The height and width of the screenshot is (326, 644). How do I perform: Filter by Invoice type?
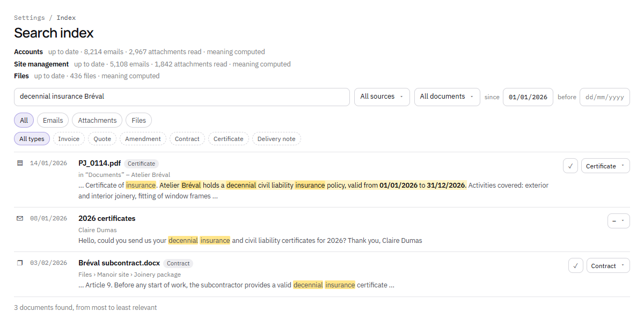click(69, 139)
